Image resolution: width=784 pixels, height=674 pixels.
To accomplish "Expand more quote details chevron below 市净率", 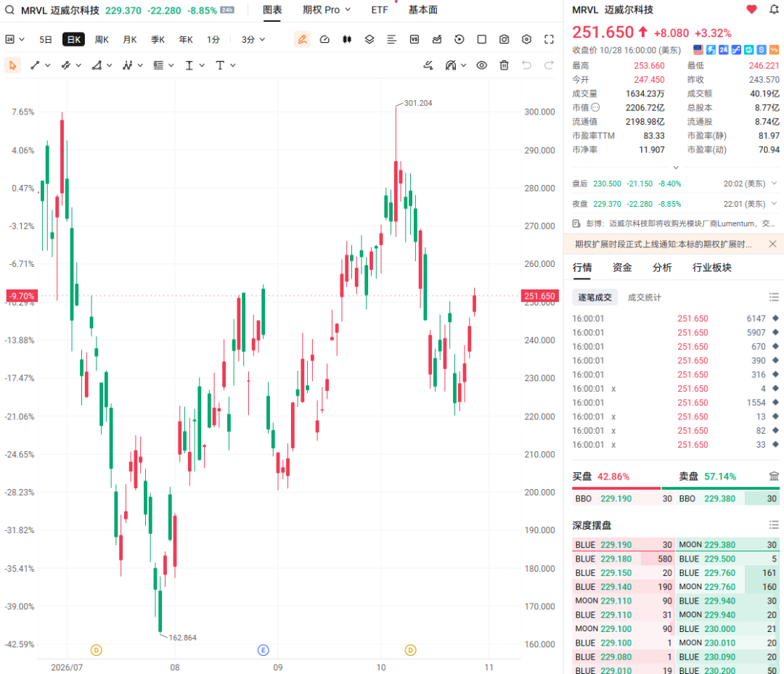I will tap(676, 168).
